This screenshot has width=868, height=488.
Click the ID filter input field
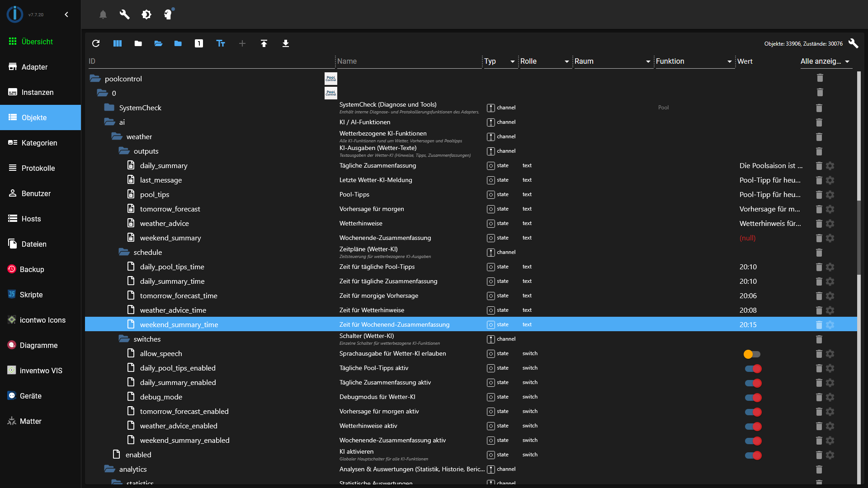(x=208, y=61)
